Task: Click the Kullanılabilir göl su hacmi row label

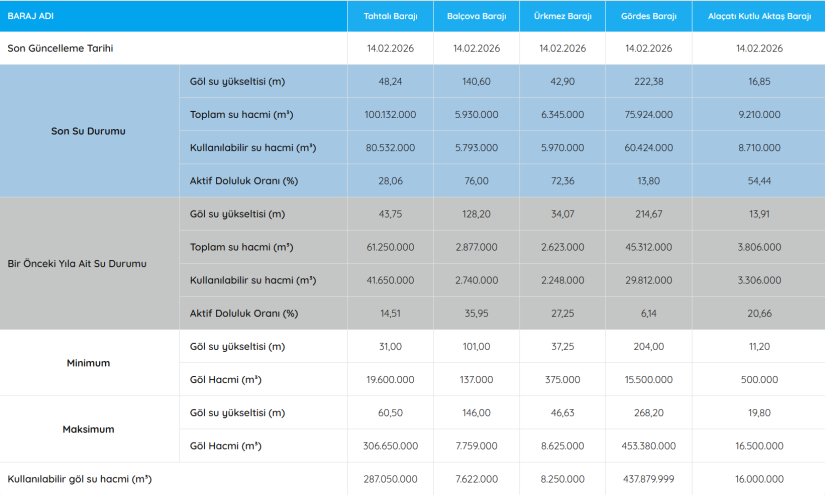Action: pyautogui.click(x=79, y=479)
